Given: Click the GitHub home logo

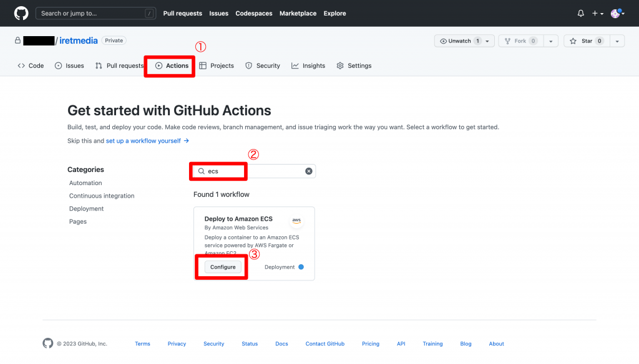Looking at the screenshot, I should pos(21,13).
